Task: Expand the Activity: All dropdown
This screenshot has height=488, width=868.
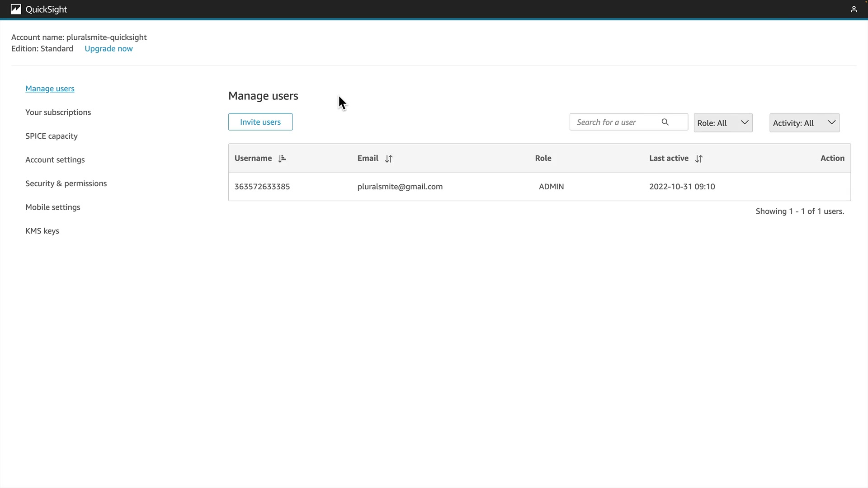Action: coord(804,123)
